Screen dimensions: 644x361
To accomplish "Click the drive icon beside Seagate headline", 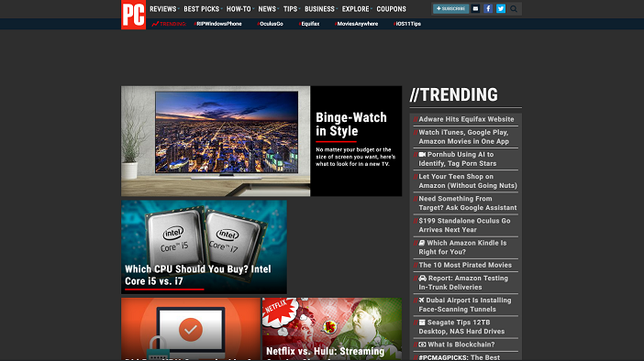I will point(422,323).
